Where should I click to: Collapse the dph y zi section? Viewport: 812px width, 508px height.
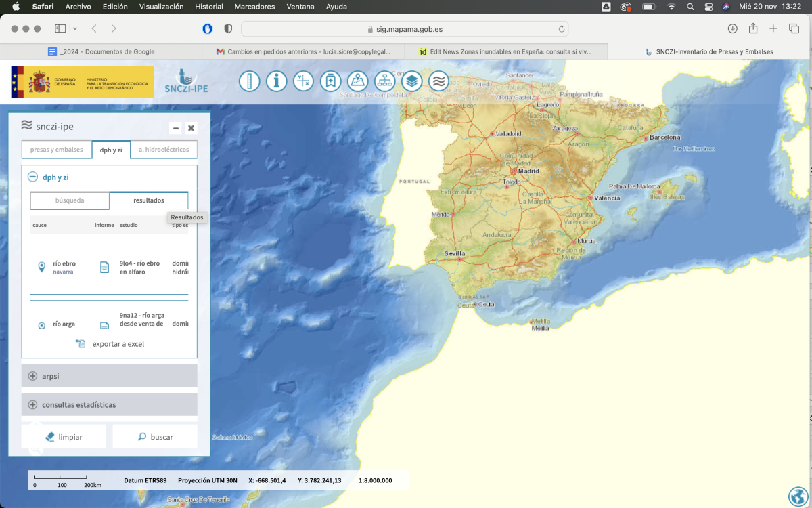click(x=32, y=177)
